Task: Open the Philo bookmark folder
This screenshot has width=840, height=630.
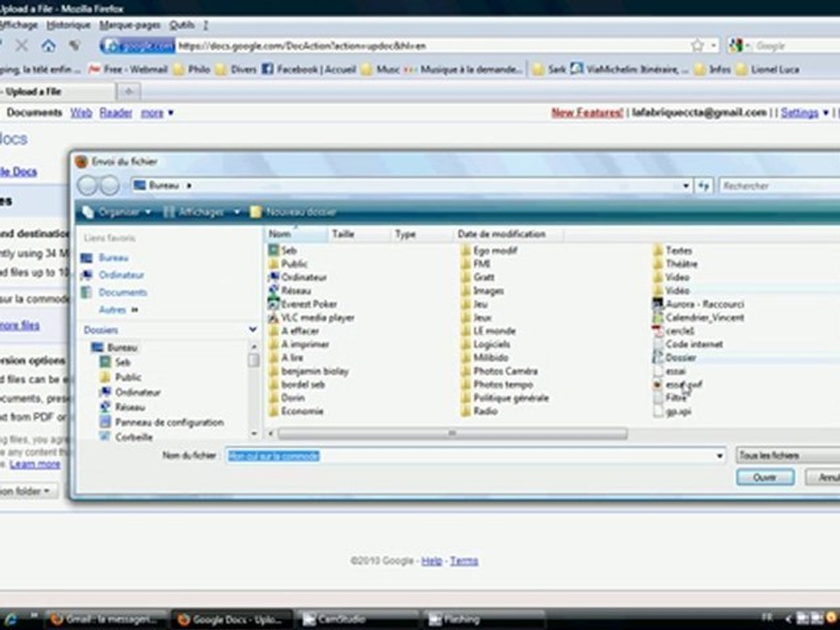Action: [192, 69]
